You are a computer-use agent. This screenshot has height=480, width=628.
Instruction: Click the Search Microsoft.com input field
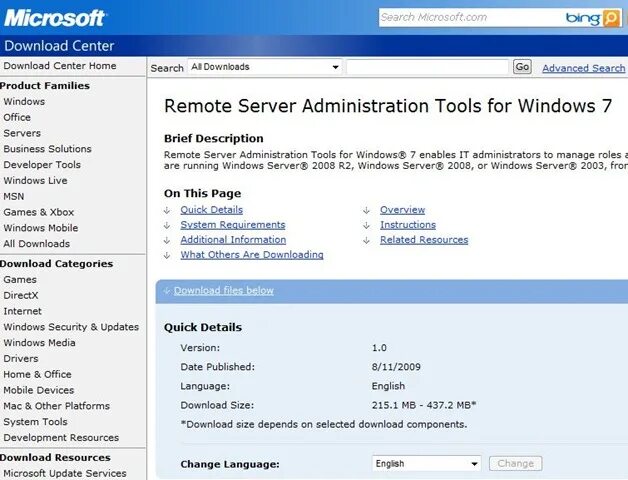click(x=470, y=18)
